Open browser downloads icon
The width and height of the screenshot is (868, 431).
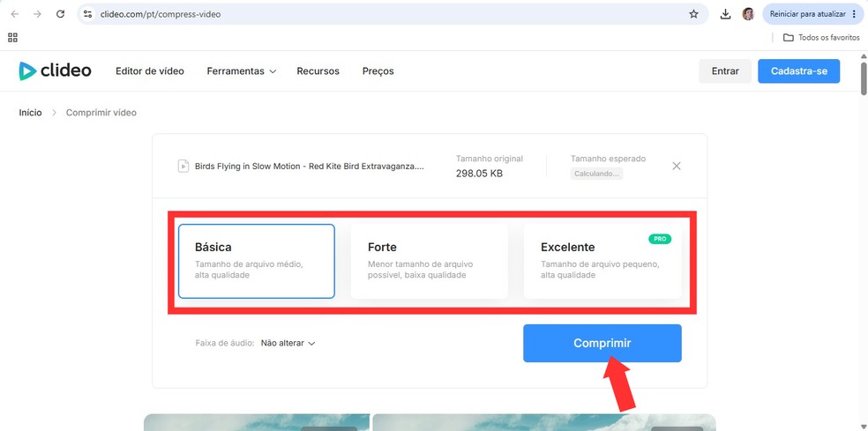(x=725, y=14)
